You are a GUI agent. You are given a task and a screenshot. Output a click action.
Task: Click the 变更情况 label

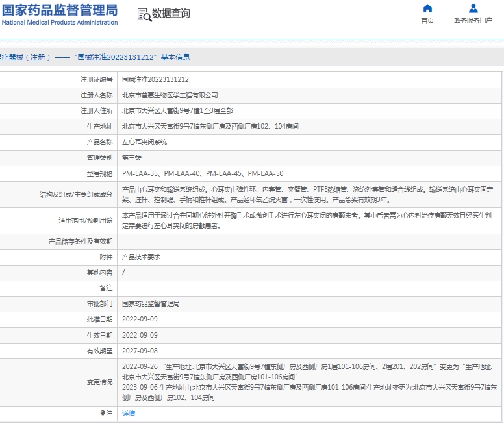point(99,382)
